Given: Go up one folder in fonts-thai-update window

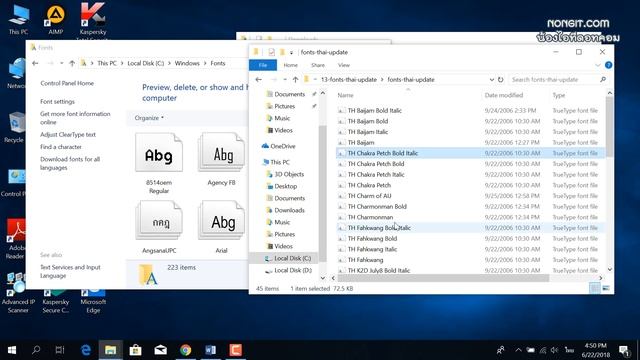Looking at the screenshot, I should (295, 80).
